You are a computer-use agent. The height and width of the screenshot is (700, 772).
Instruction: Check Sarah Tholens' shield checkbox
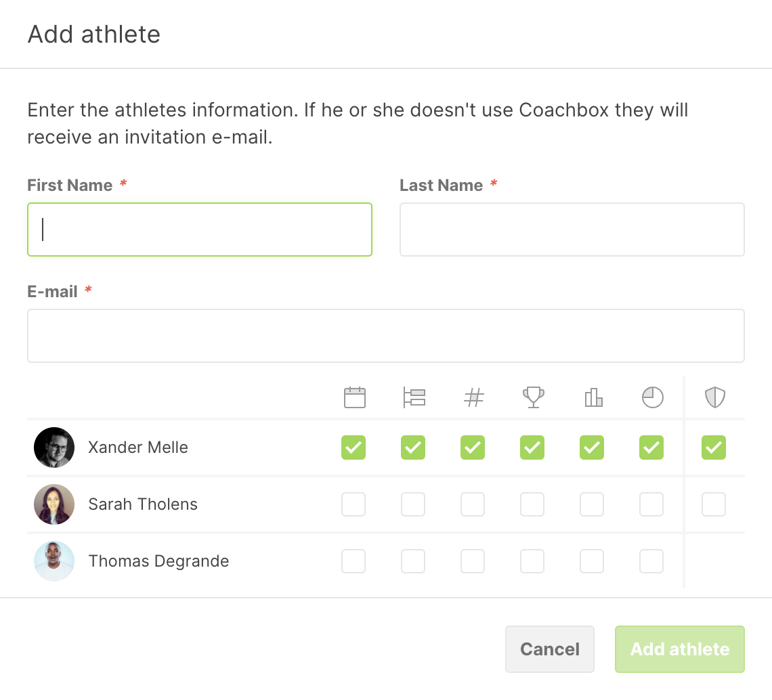713,504
